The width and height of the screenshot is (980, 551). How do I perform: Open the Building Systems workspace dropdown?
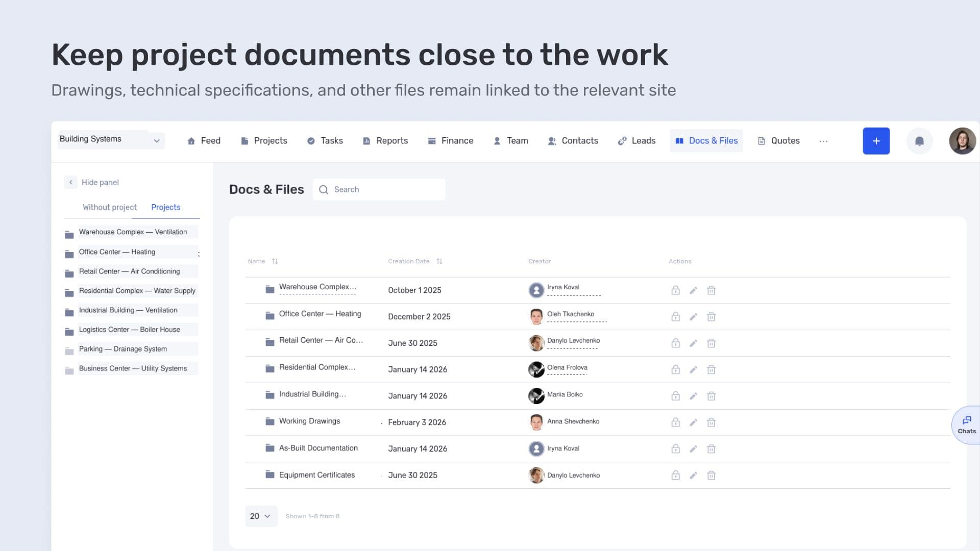pos(111,140)
